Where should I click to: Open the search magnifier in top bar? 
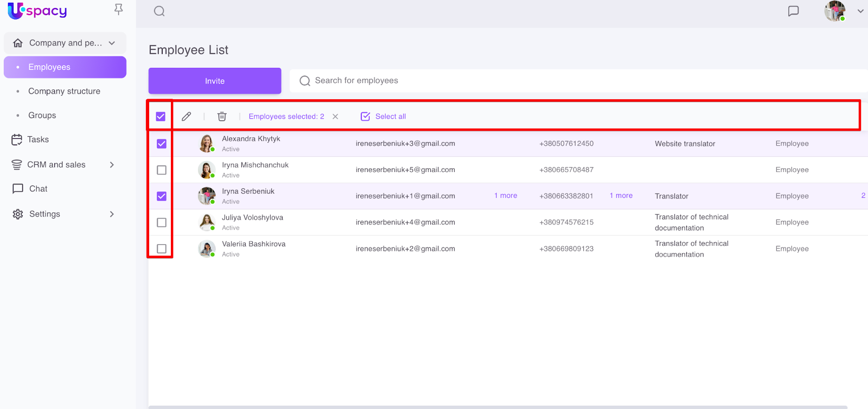point(159,11)
